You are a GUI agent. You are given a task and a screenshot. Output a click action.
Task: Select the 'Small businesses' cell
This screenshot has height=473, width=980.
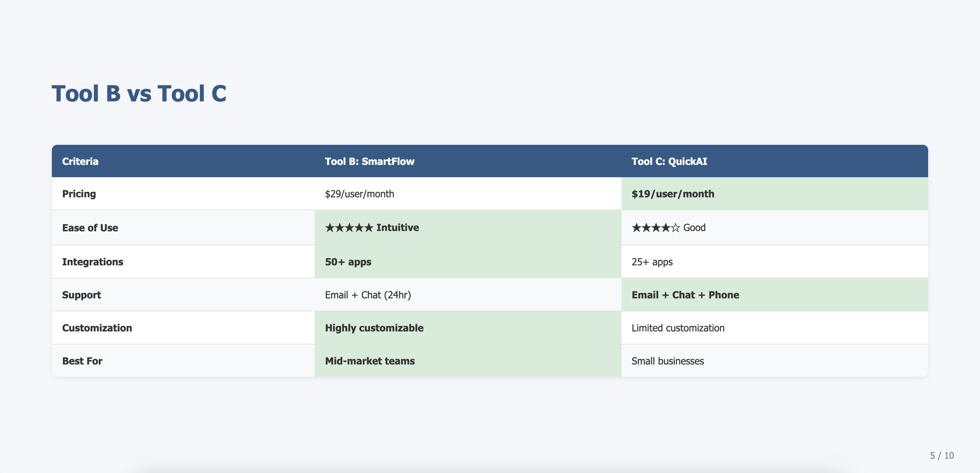coord(668,361)
